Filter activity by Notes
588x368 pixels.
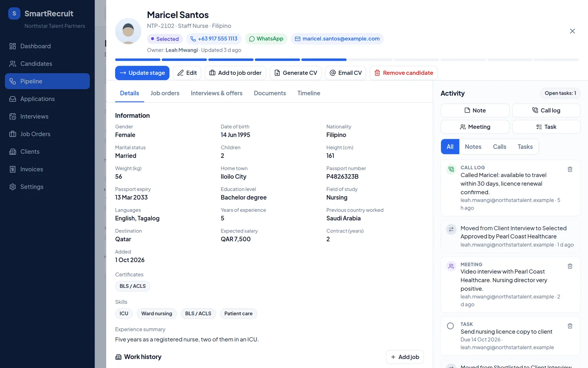click(473, 147)
